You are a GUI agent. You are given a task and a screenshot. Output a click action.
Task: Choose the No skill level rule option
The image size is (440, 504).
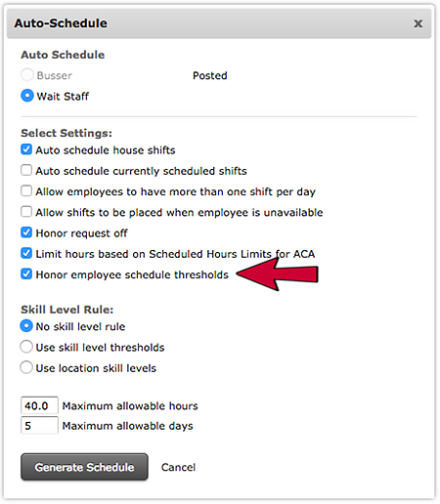pos(26,326)
